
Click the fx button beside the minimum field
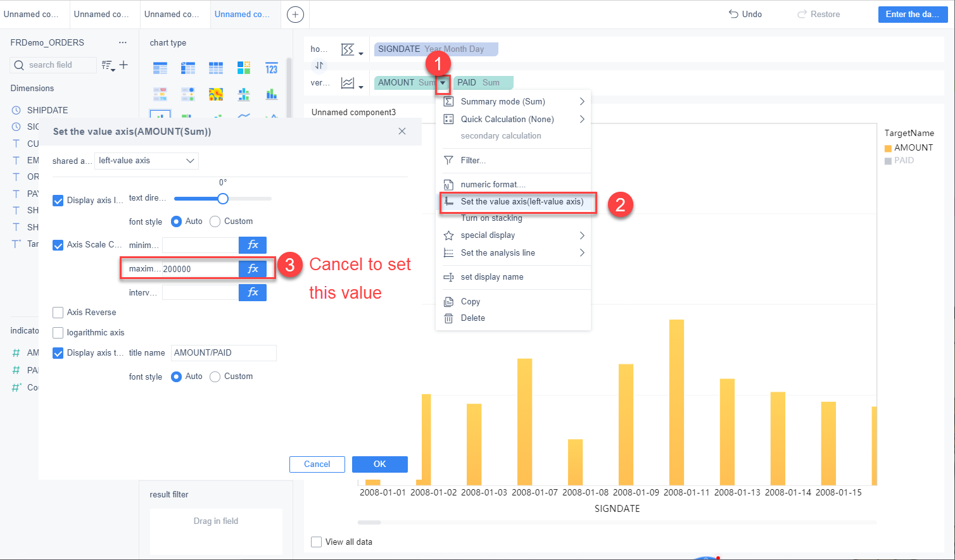tap(253, 245)
